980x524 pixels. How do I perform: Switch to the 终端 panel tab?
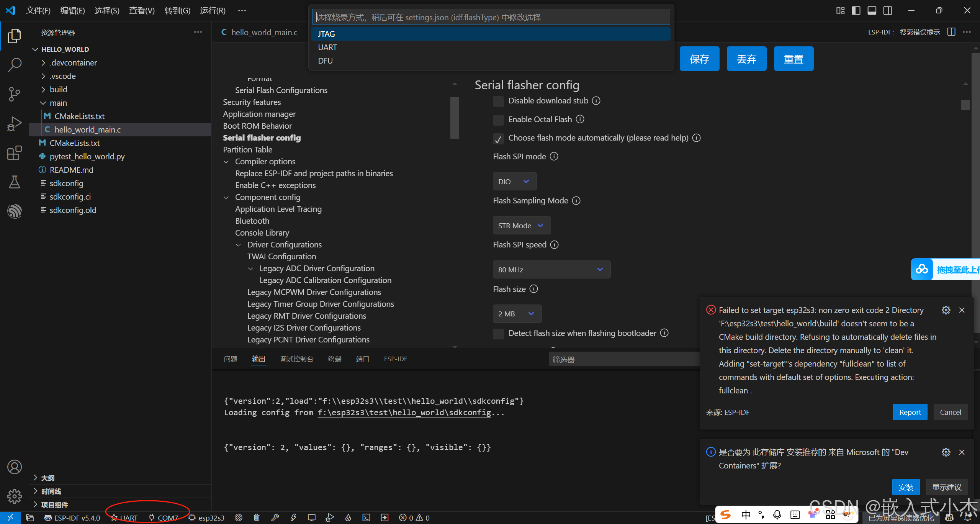pos(334,359)
